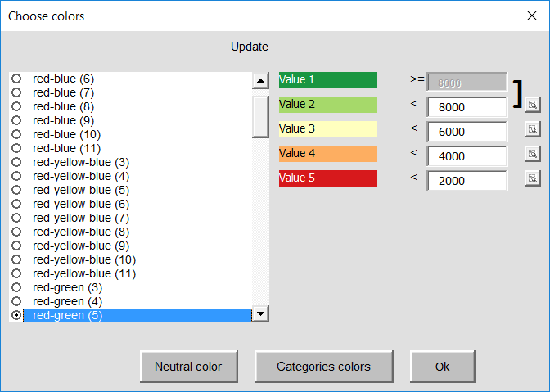The image size is (550, 392).
Task: Click the disabled 8000 threshold field
Action: 467,83
